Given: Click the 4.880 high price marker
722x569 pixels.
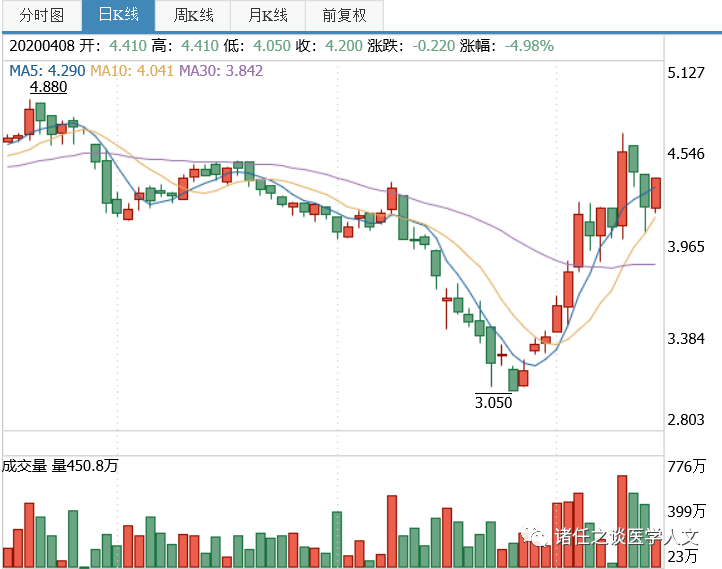Looking at the screenshot, I should (x=49, y=87).
